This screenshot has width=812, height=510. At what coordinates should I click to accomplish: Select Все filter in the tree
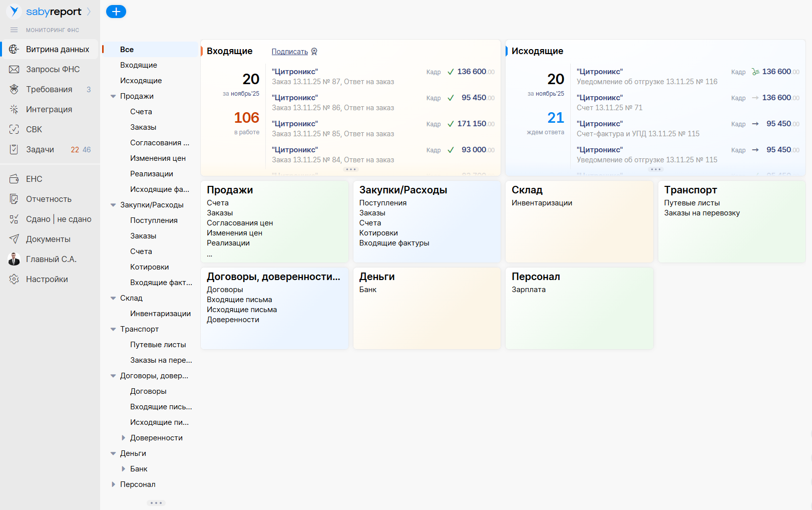[127, 50]
